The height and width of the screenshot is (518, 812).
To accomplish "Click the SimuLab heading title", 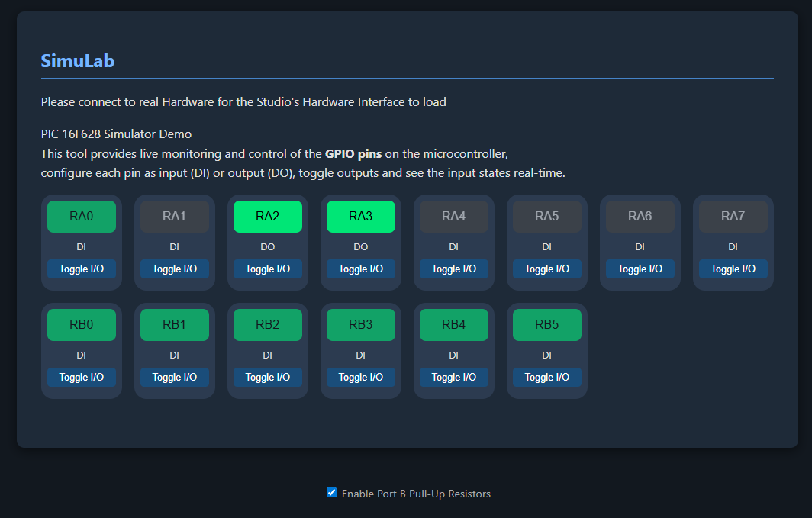I will point(78,61).
